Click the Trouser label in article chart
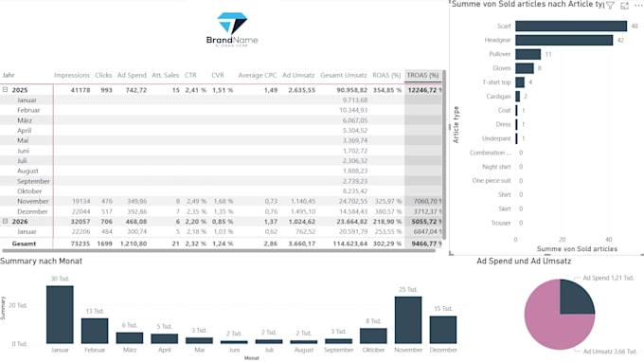 tap(501, 223)
